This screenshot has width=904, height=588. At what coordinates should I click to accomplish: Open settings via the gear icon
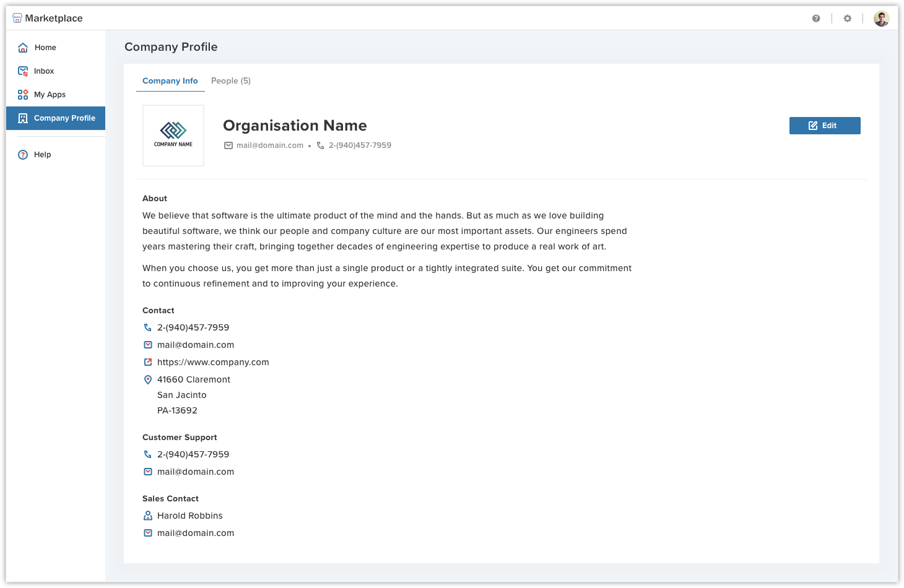point(847,18)
